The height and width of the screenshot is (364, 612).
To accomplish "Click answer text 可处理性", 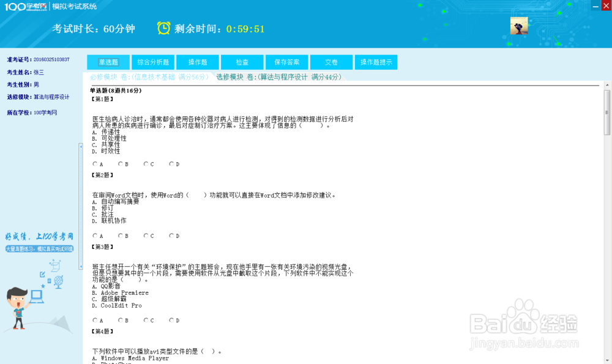I will point(114,138).
